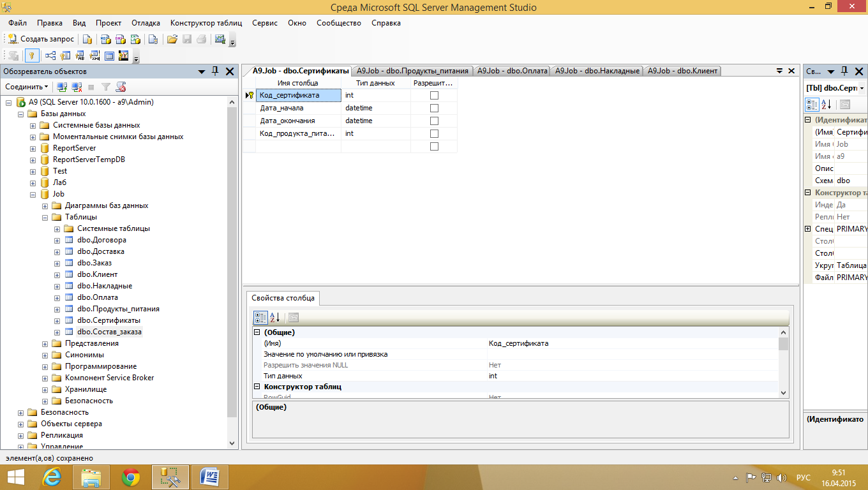
Task: Open File Explorer from the taskbar
Action: tap(91, 477)
